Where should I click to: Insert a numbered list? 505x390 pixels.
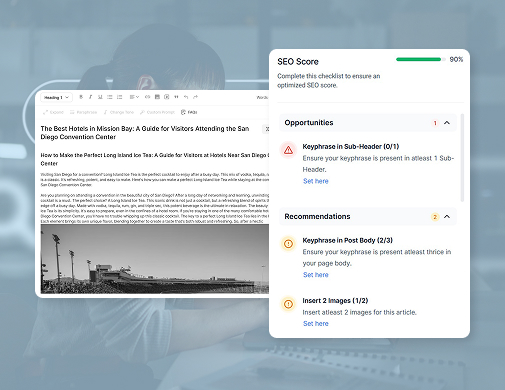119,97
